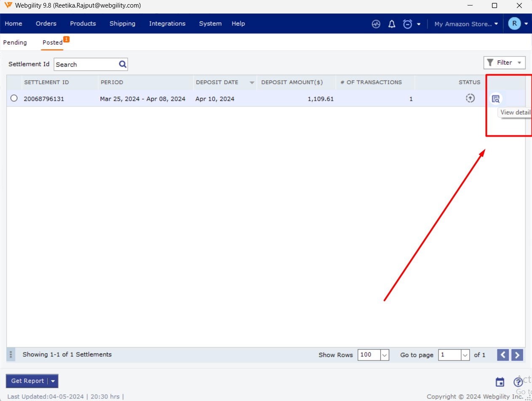The height and width of the screenshot is (401, 532).
Task: Go to the next page arrow
Action: coord(517,355)
